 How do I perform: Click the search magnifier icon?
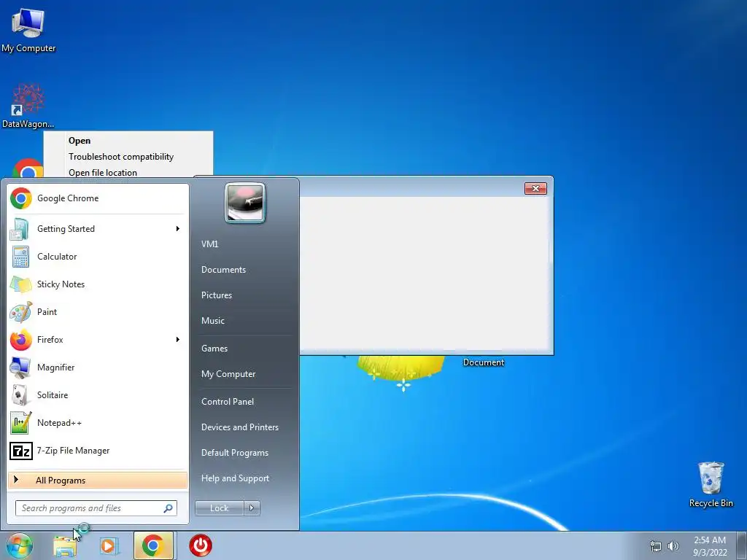tap(168, 508)
